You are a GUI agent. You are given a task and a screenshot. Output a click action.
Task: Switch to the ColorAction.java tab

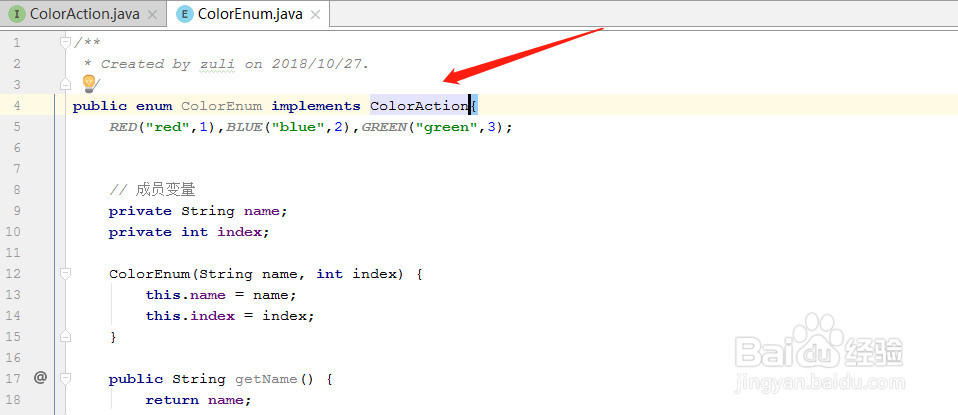click(x=84, y=14)
